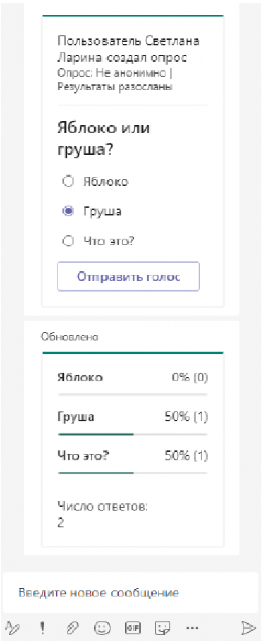Open the sticker picker icon
This screenshot has height=644, width=268.
pyautogui.click(x=161, y=627)
